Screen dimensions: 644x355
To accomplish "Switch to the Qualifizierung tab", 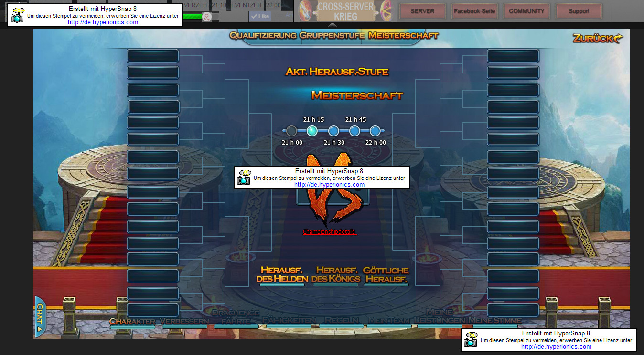I will point(263,35).
